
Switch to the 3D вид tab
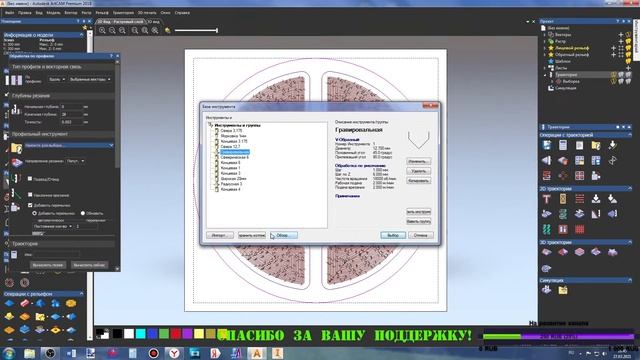click(x=153, y=21)
